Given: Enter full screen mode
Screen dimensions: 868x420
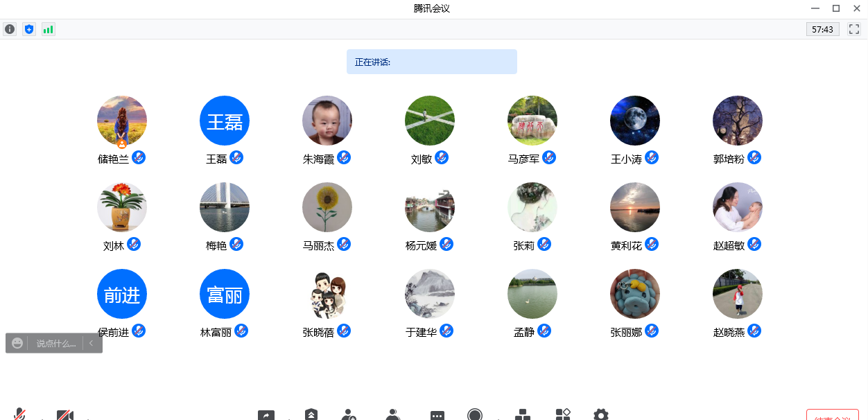Looking at the screenshot, I should pyautogui.click(x=854, y=29).
